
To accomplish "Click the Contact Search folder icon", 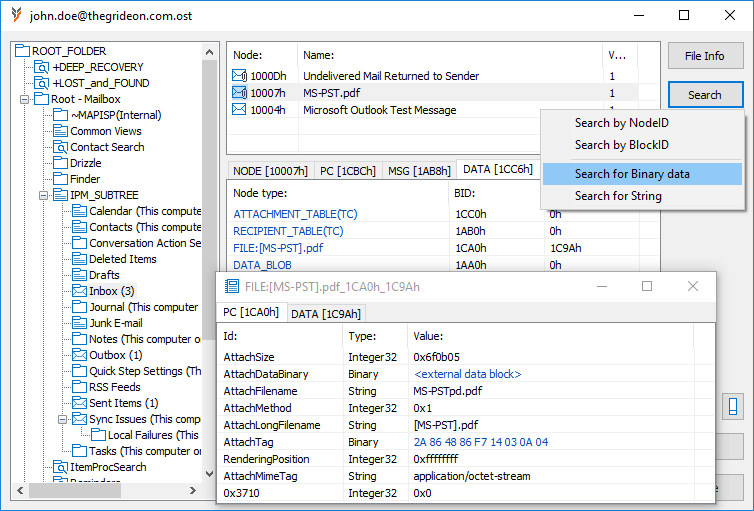I will [60, 147].
